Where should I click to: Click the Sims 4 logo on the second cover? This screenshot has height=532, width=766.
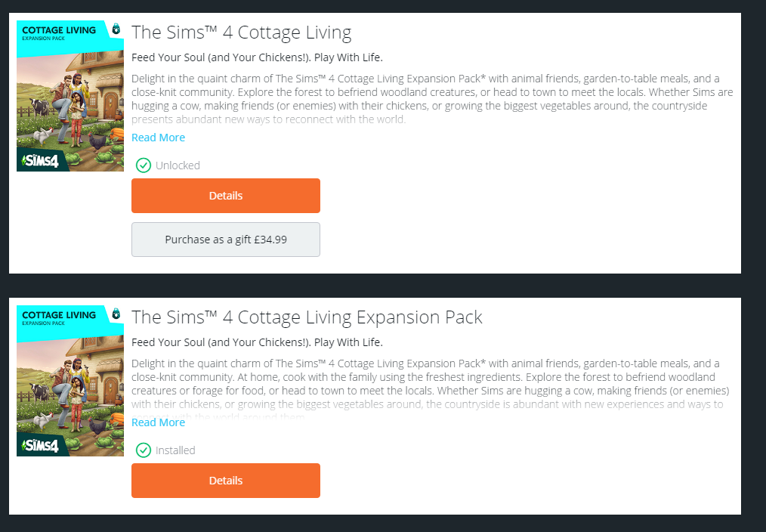pos(41,445)
